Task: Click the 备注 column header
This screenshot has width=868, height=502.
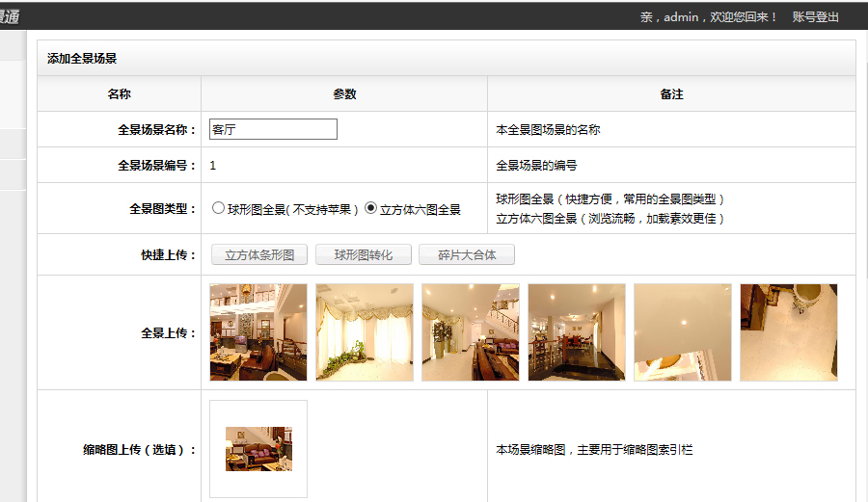Action: tap(671, 94)
